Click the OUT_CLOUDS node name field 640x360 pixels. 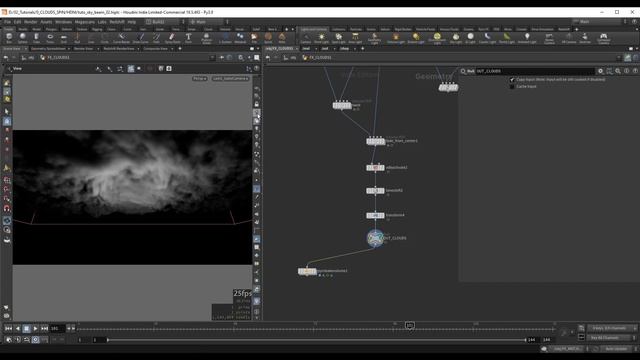click(x=535, y=71)
